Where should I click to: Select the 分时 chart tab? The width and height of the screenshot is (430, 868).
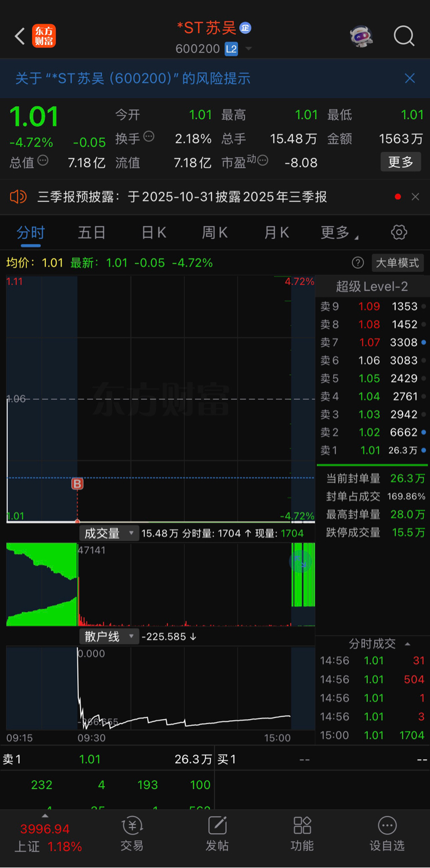(x=31, y=232)
